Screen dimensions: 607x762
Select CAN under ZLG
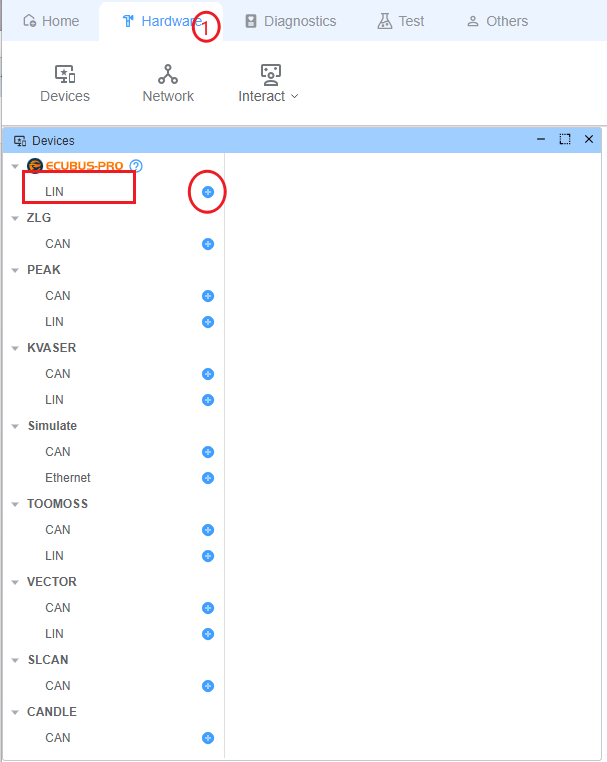58,244
